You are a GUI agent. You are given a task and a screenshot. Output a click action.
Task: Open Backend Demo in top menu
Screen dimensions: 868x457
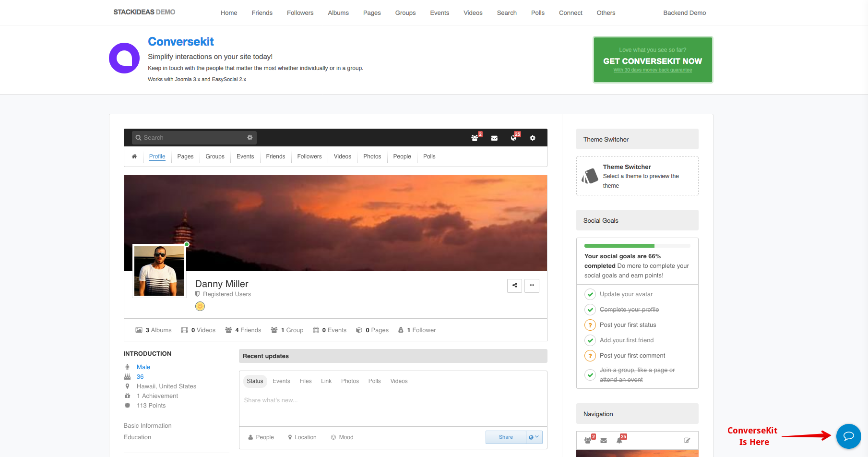684,13
